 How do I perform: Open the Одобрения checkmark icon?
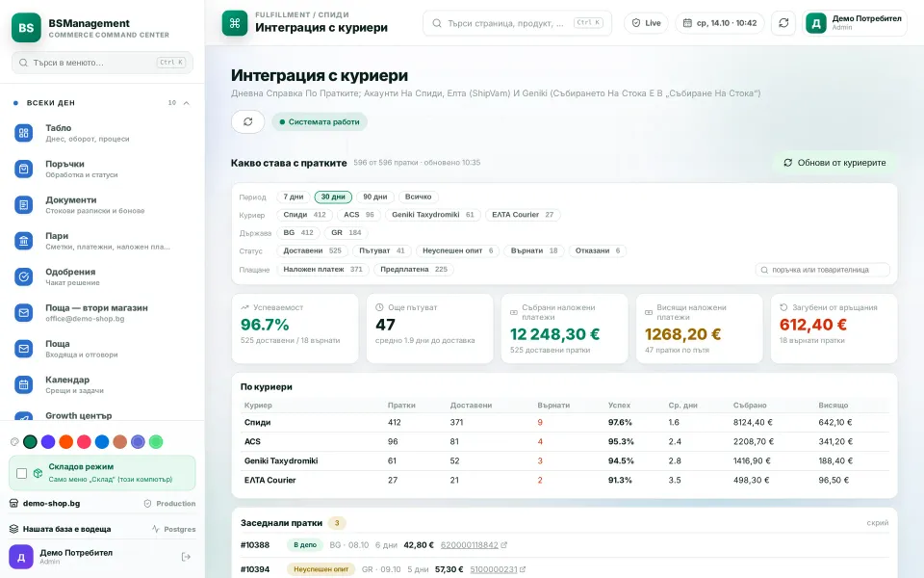[x=23, y=276]
